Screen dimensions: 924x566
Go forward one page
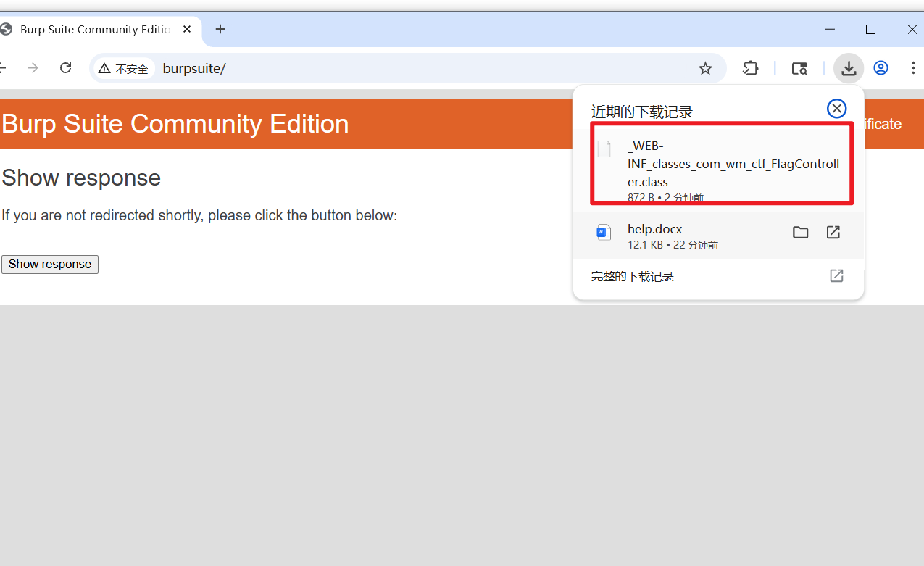coord(33,68)
